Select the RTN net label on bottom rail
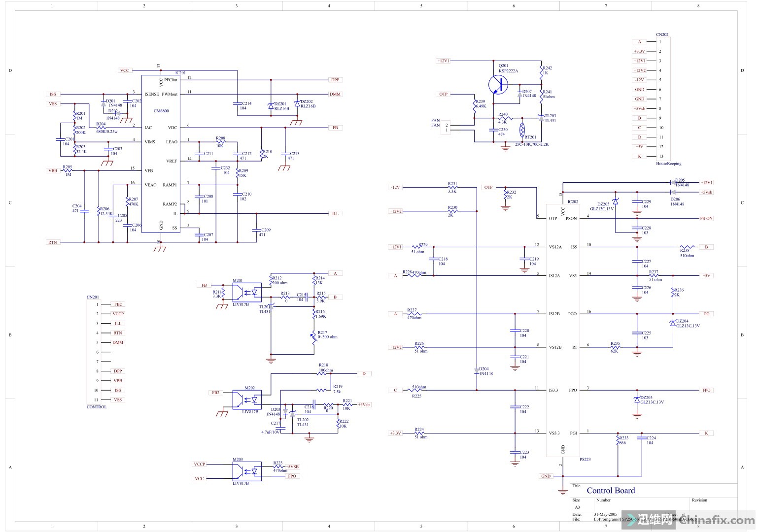This screenshot has height=532, width=758. coord(53,242)
